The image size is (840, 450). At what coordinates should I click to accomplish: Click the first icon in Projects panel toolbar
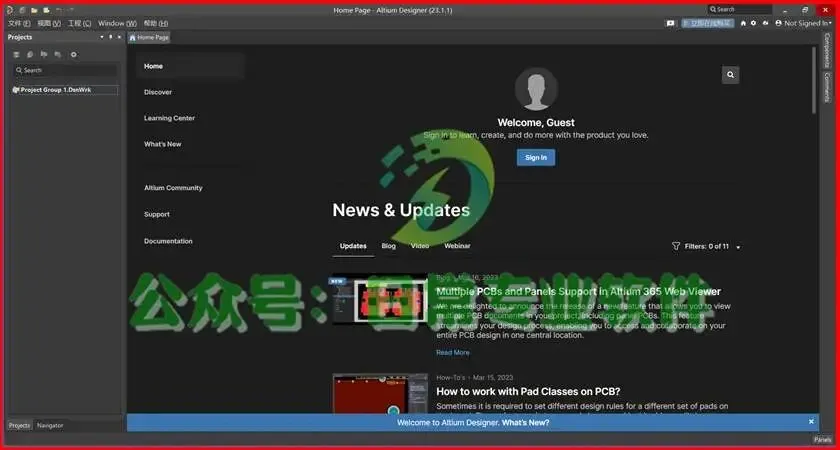[17, 55]
